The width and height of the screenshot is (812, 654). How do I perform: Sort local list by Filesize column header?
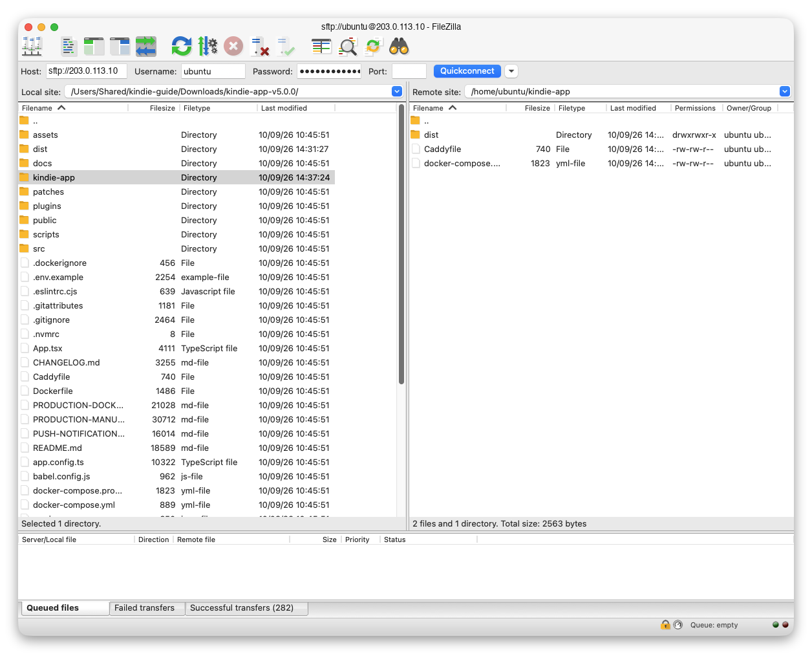[x=154, y=108]
